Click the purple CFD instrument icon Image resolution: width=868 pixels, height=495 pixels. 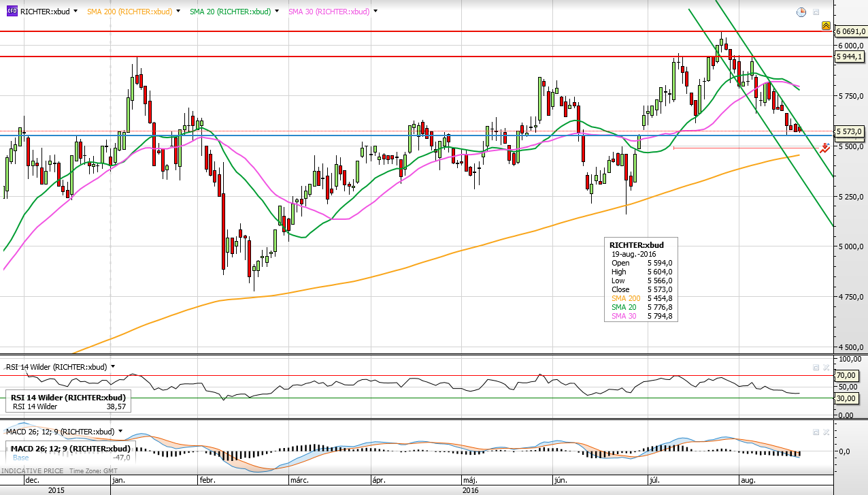click(x=11, y=12)
